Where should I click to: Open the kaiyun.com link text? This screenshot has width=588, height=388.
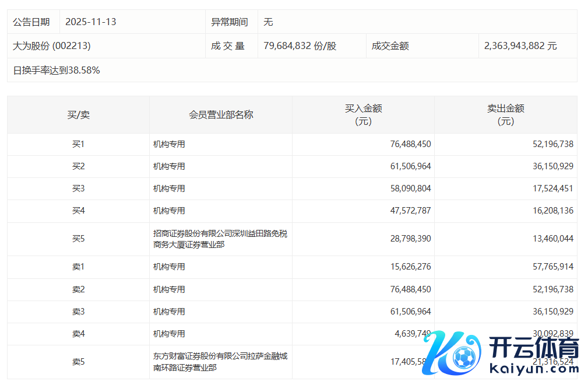534,369
